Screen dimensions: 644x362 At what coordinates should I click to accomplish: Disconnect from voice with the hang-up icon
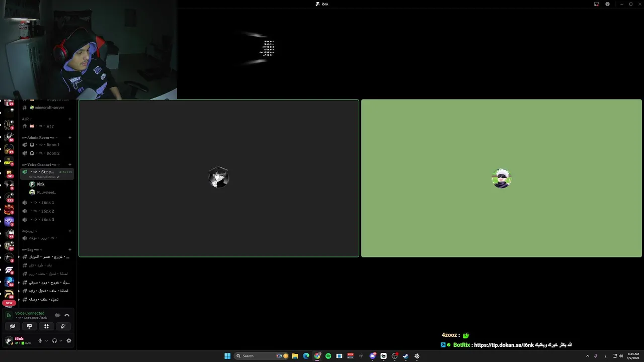click(x=67, y=315)
